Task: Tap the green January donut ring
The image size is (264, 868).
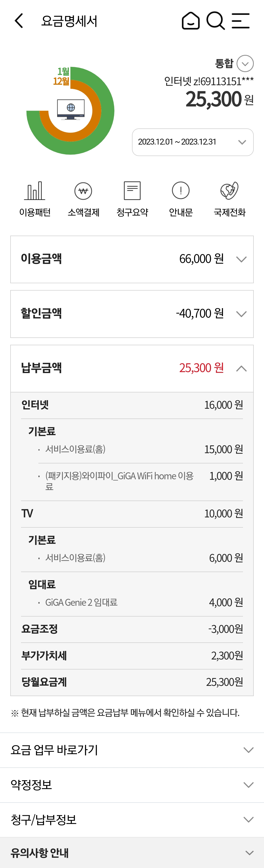Action: 107,111
